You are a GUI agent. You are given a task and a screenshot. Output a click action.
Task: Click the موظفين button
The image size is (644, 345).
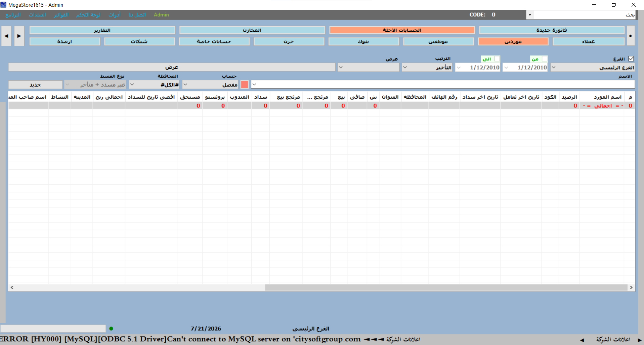pyautogui.click(x=438, y=42)
